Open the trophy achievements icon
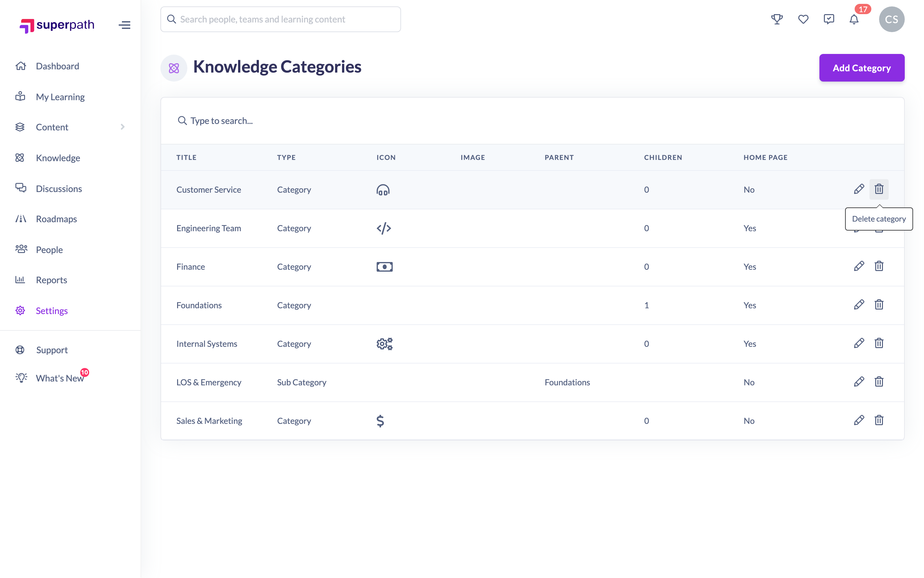 pyautogui.click(x=777, y=19)
